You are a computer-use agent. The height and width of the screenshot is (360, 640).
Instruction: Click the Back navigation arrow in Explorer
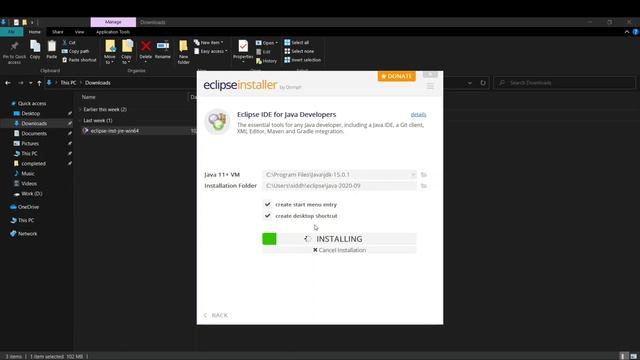click(8, 83)
